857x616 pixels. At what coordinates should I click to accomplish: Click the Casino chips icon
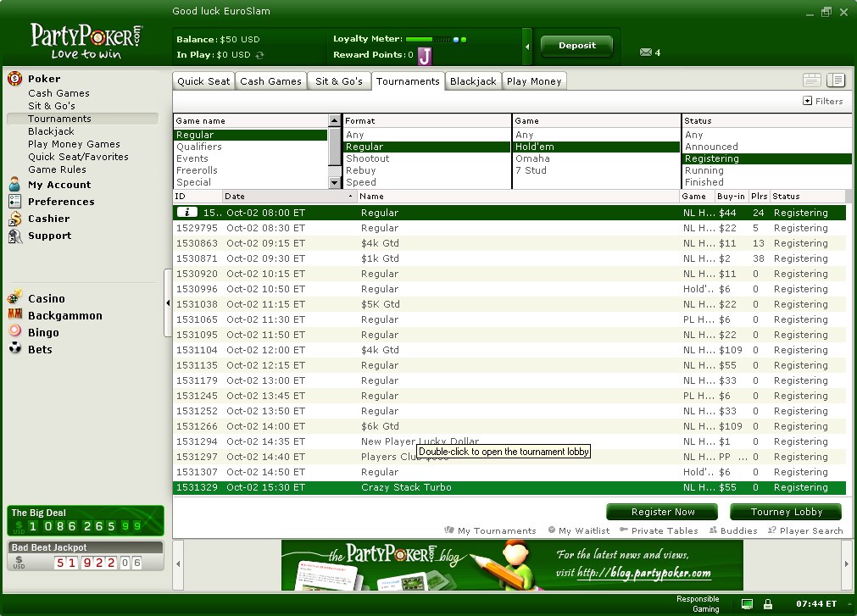(x=14, y=298)
